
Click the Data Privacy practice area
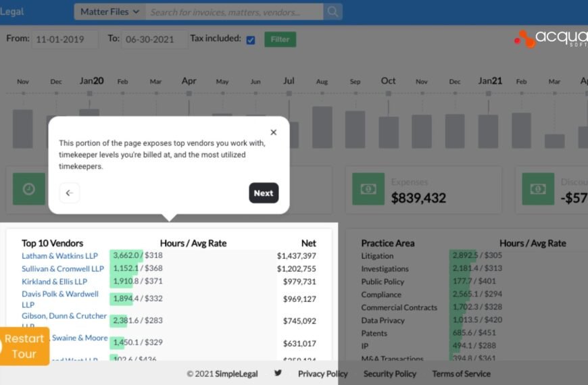(x=383, y=320)
